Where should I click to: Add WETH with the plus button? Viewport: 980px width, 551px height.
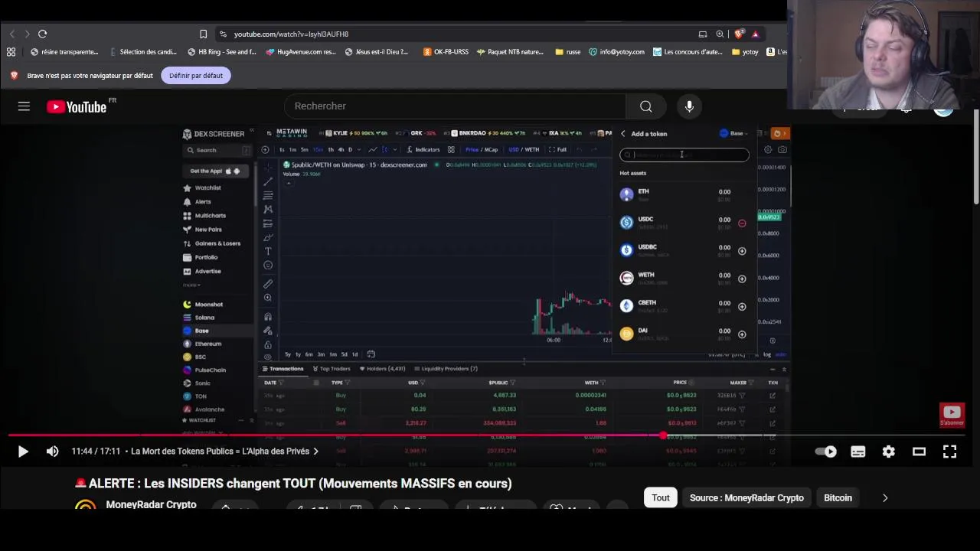pos(742,279)
